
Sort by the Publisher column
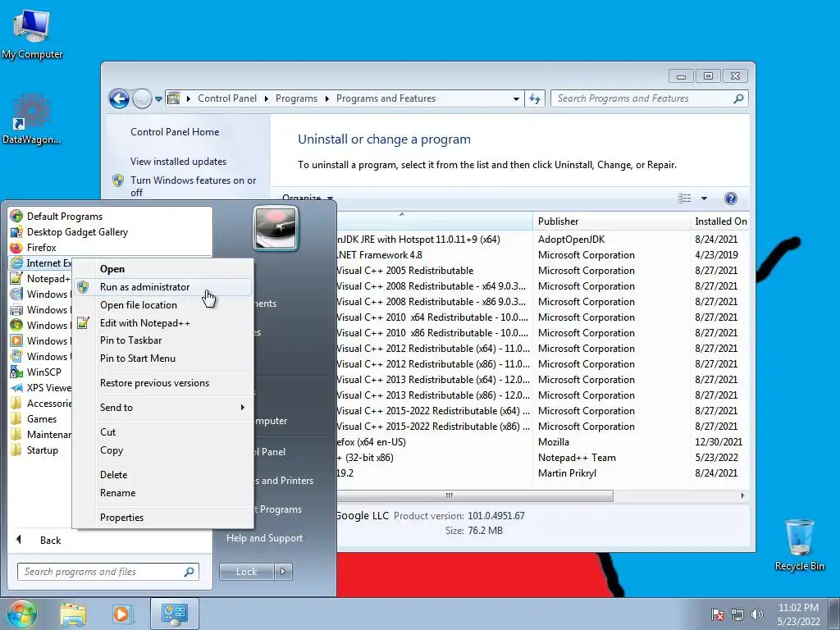(x=611, y=221)
